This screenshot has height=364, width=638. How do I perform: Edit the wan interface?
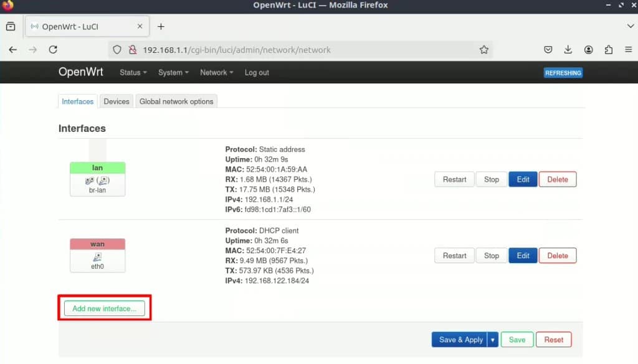[523, 256]
